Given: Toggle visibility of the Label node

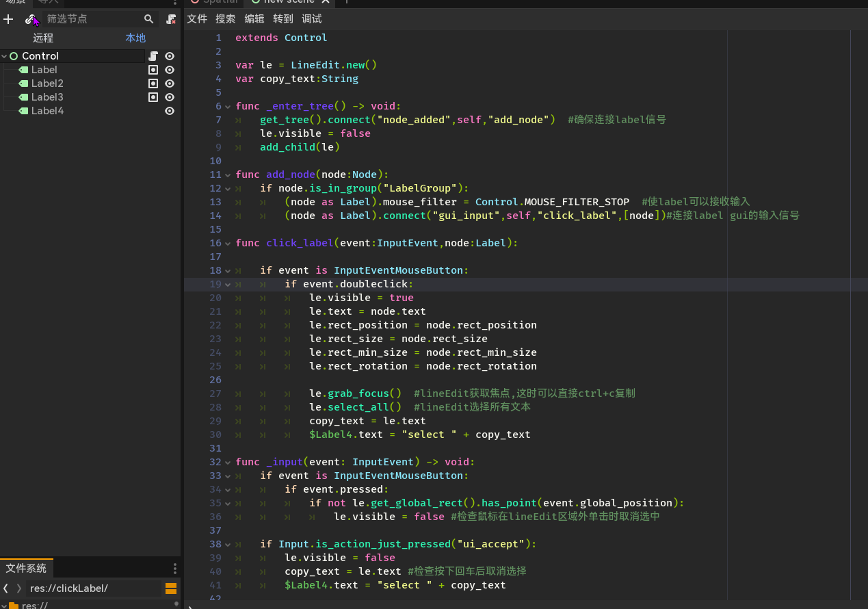Looking at the screenshot, I should 170,70.
